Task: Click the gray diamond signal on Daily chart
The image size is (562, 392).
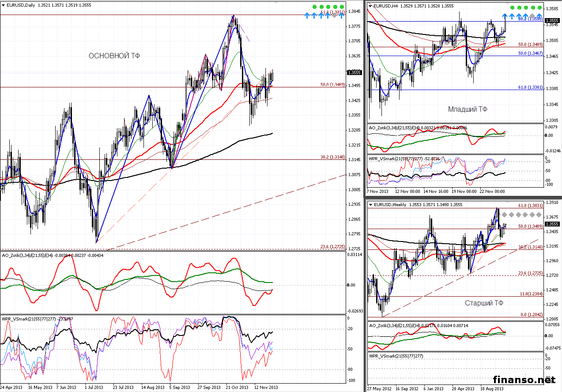Action: pos(335,15)
